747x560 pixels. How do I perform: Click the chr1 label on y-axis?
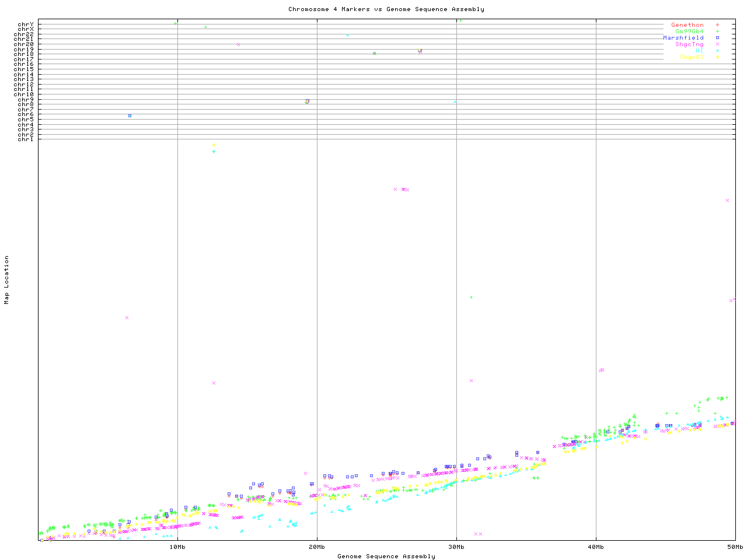[x=25, y=139]
